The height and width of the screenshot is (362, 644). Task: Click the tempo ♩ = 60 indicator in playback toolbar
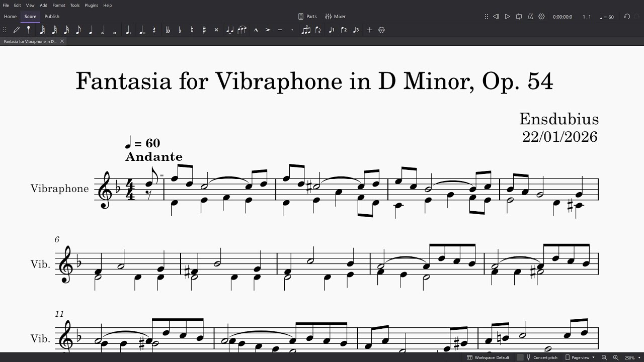click(607, 17)
